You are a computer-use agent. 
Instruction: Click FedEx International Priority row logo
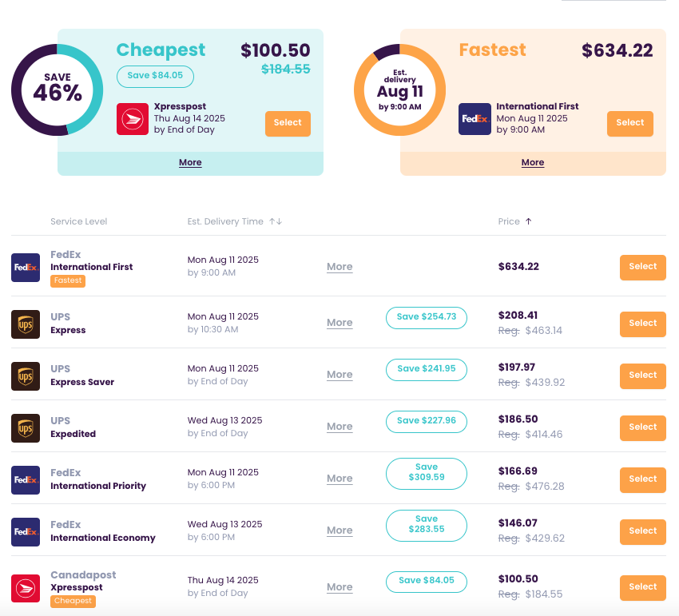(x=26, y=479)
